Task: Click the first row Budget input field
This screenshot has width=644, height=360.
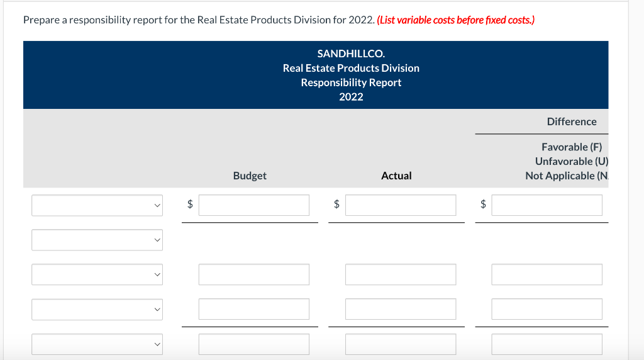Action: pyautogui.click(x=254, y=205)
